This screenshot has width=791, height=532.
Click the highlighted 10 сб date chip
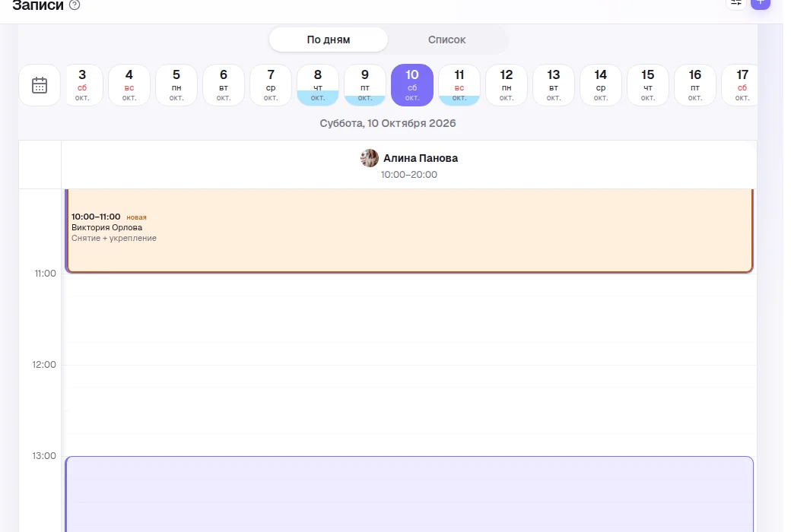point(412,85)
